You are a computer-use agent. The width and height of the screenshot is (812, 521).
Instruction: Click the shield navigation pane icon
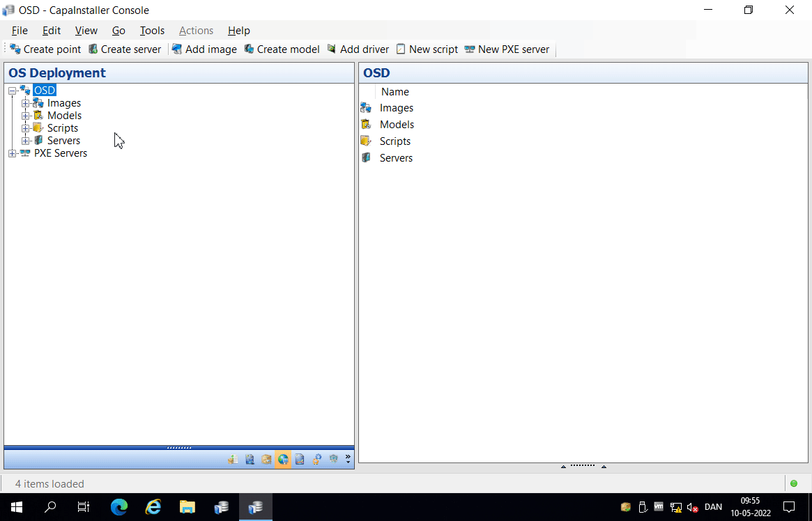[x=333, y=460]
